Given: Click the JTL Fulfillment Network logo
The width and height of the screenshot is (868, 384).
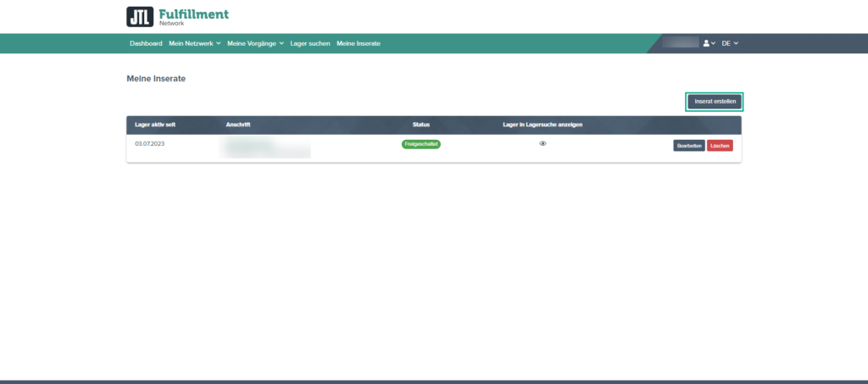Looking at the screenshot, I should click(177, 17).
